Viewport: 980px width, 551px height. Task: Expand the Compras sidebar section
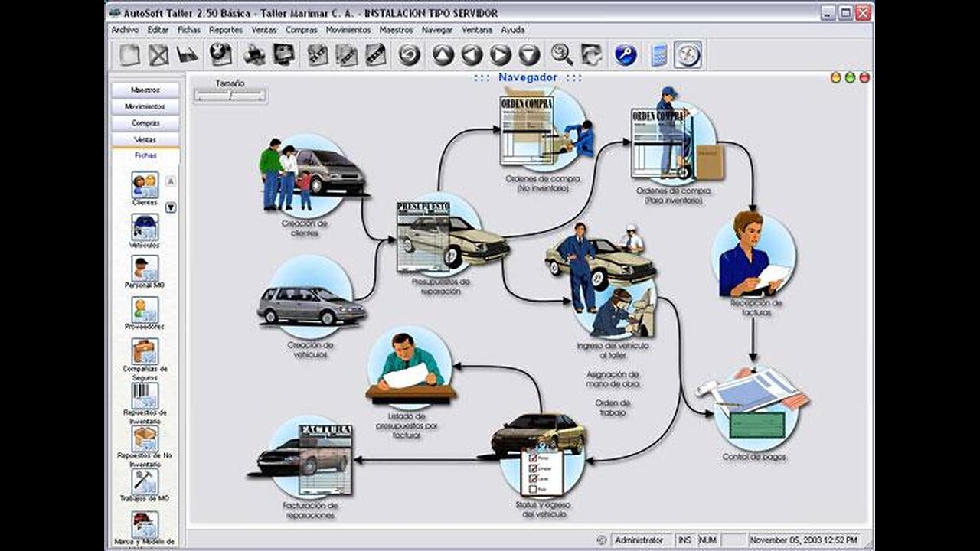coord(145,123)
